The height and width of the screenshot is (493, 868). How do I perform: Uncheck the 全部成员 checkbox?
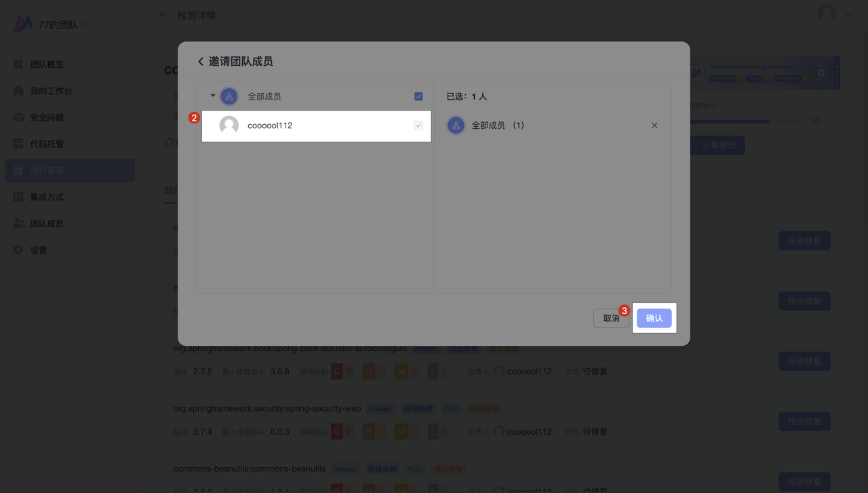[x=418, y=96]
